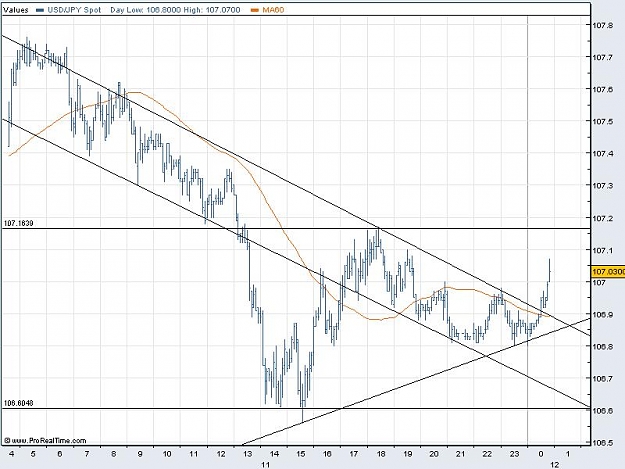Click the Day Low 106.8000 text
Screen dimensions: 625x469
click(146, 10)
